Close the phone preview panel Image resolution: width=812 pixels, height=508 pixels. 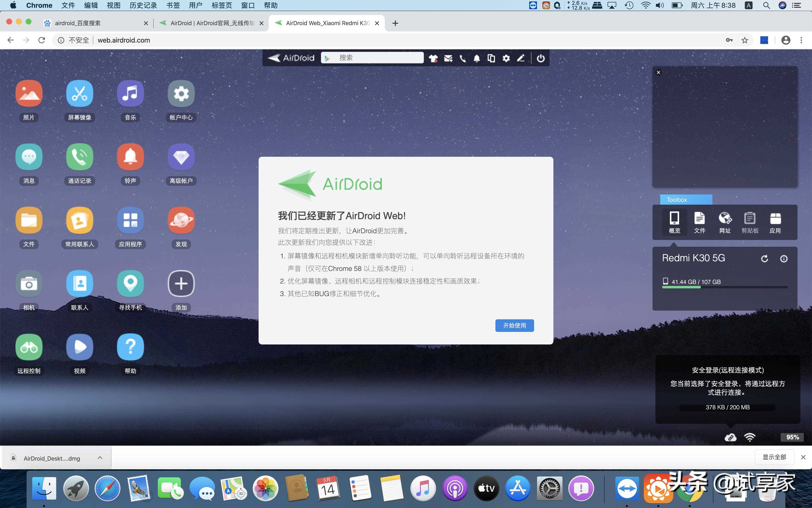pyautogui.click(x=658, y=72)
